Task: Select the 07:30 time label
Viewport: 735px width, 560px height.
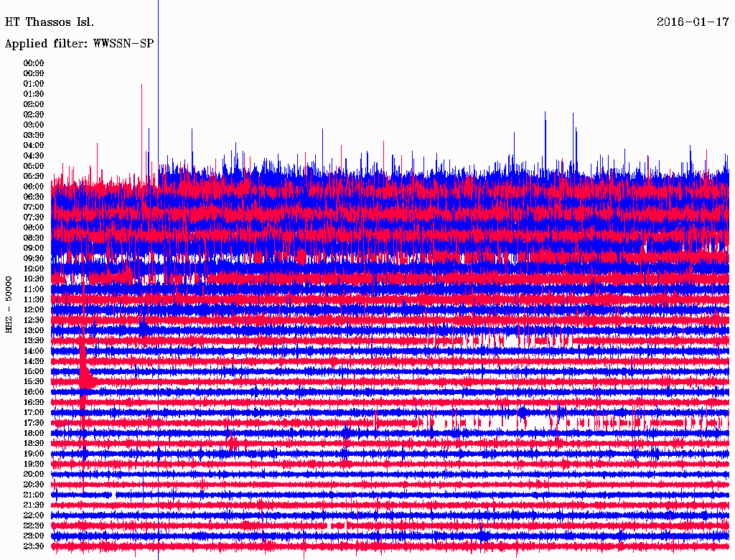Action: tap(34, 218)
